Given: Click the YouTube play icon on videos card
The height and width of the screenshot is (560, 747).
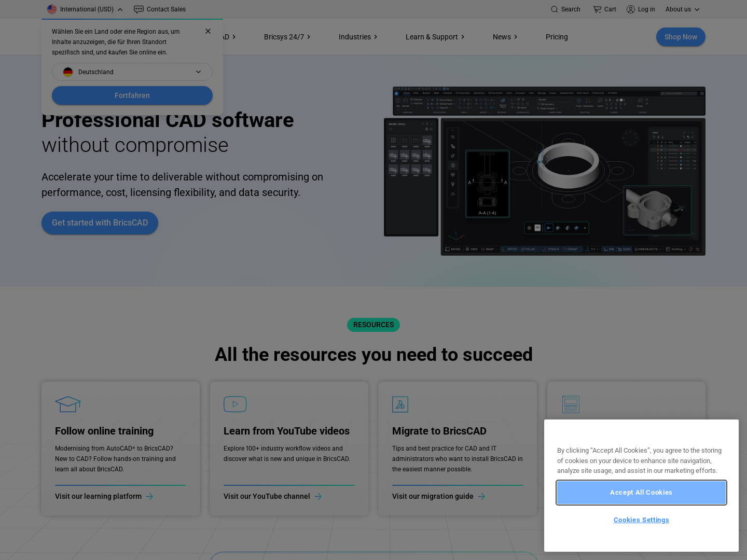Looking at the screenshot, I should (235, 404).
